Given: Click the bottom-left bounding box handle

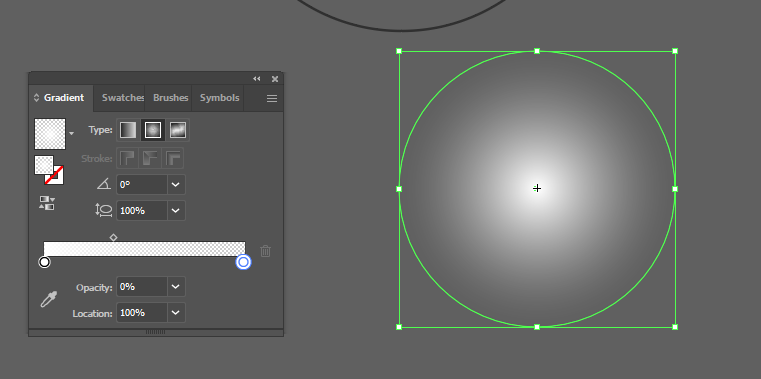Looking at the screenshot, I should click(x=399, y=327).
